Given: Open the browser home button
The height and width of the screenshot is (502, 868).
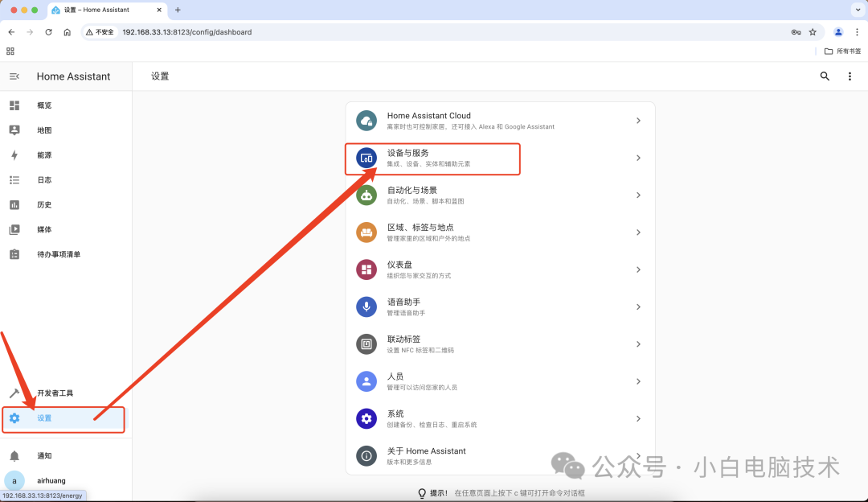Looking at the screenshot, I should tap(67, 32).
